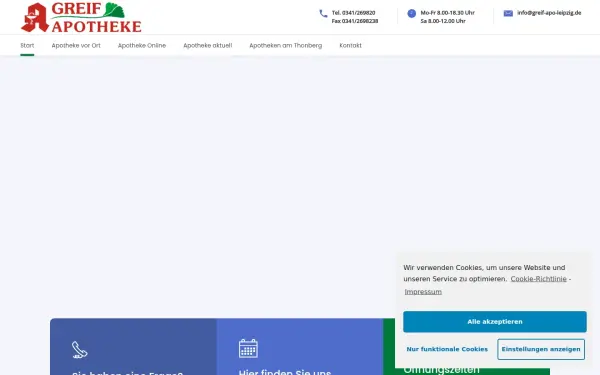Accept all cookies with Alle akzeptieren

click(x=494, y=322)
